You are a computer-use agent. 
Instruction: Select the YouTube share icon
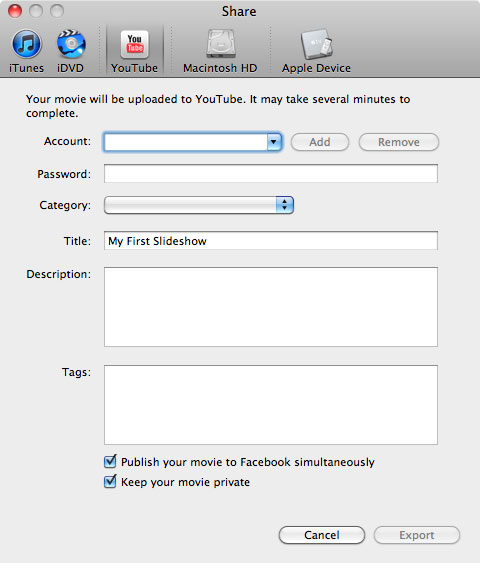click(135, 45)
